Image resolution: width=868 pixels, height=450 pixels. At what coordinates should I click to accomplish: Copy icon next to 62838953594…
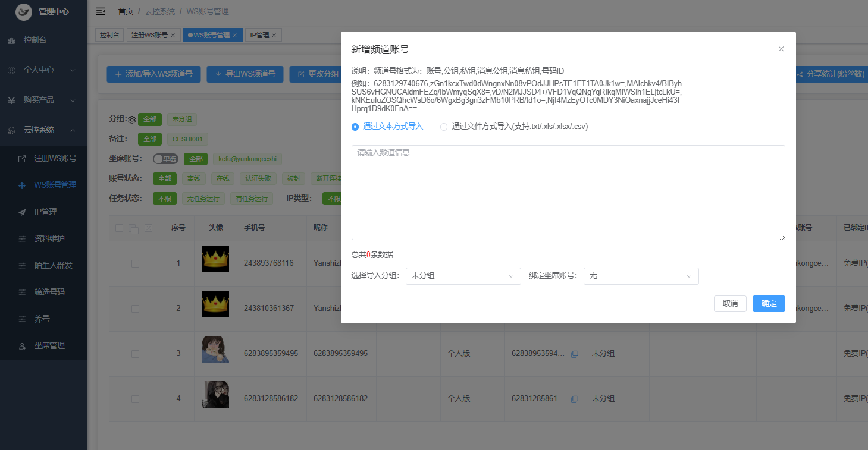(574, 354)
